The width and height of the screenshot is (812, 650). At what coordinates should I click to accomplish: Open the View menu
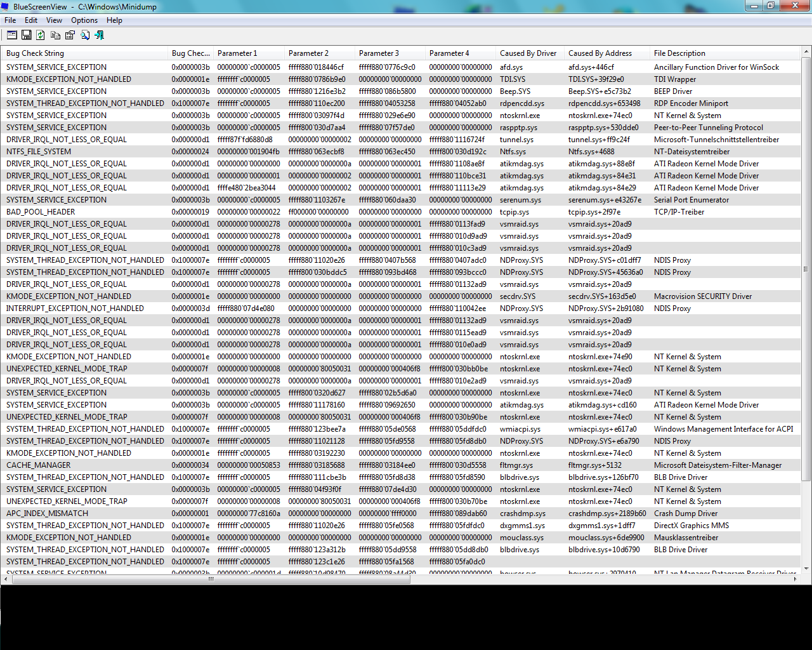click(x=54, y=20)
